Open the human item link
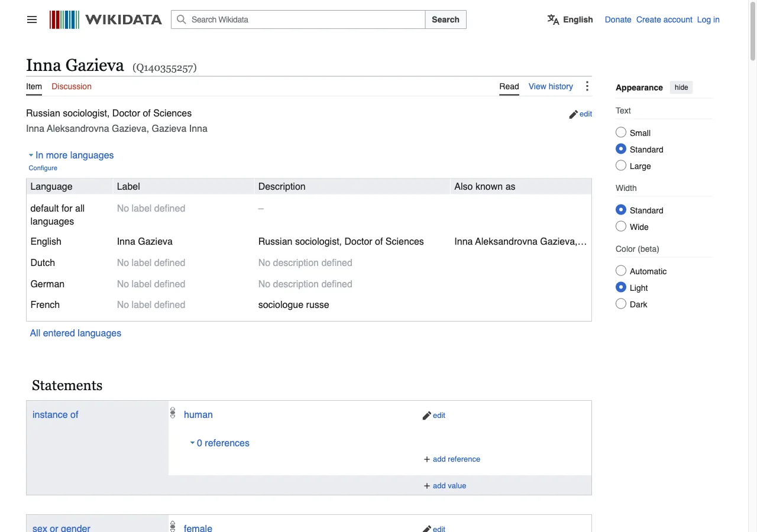 [x=198, y=414]
